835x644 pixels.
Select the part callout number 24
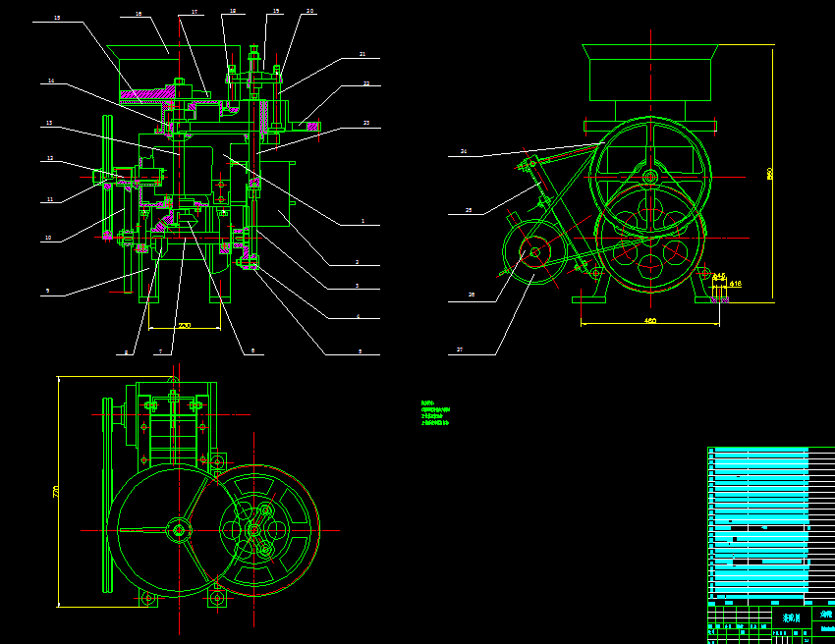click(x=464, y=151)
